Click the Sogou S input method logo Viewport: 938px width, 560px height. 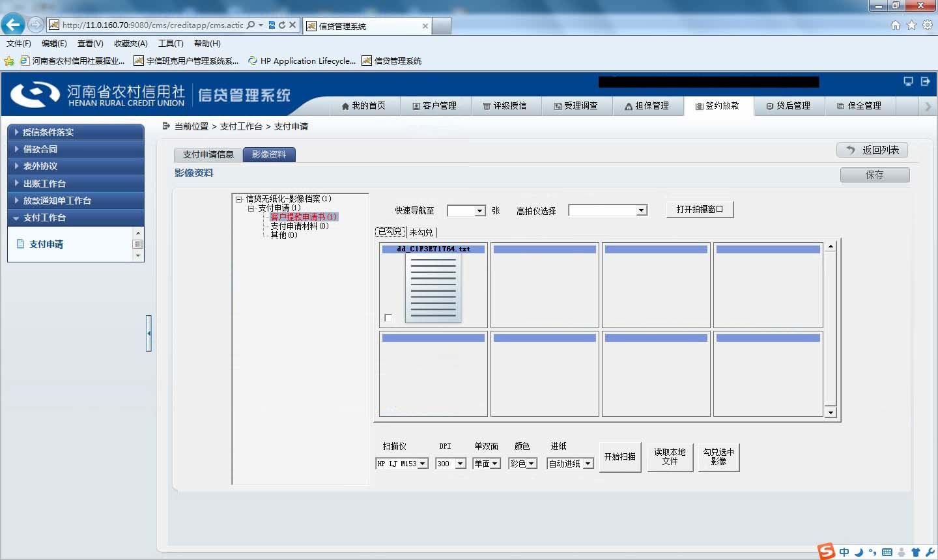point(827,551)
